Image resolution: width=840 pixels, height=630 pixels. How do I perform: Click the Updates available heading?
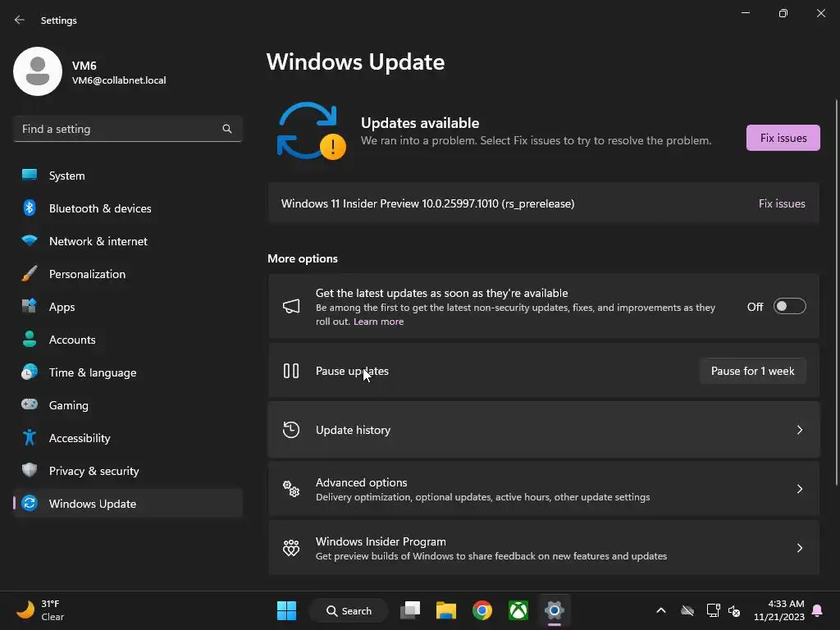420,123
